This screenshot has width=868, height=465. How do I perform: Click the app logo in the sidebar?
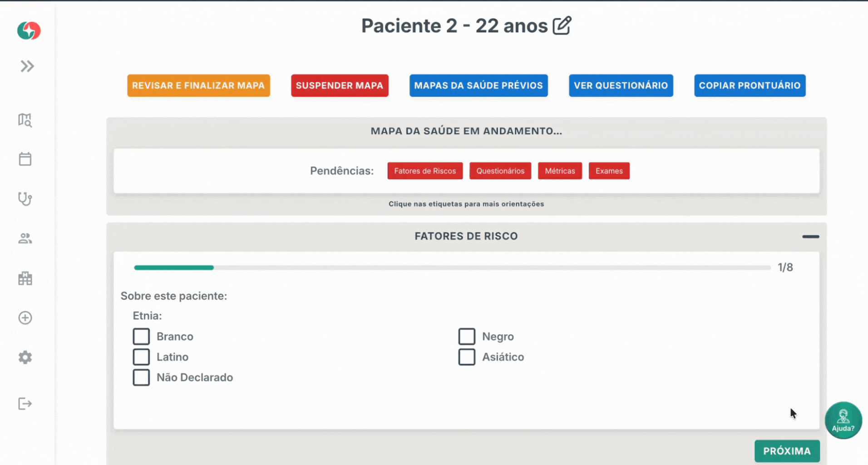29,30
